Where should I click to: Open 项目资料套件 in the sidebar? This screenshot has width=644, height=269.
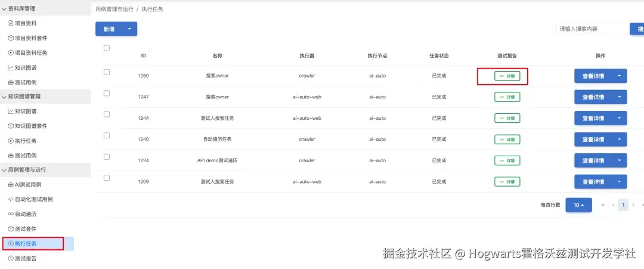(31, 38)
